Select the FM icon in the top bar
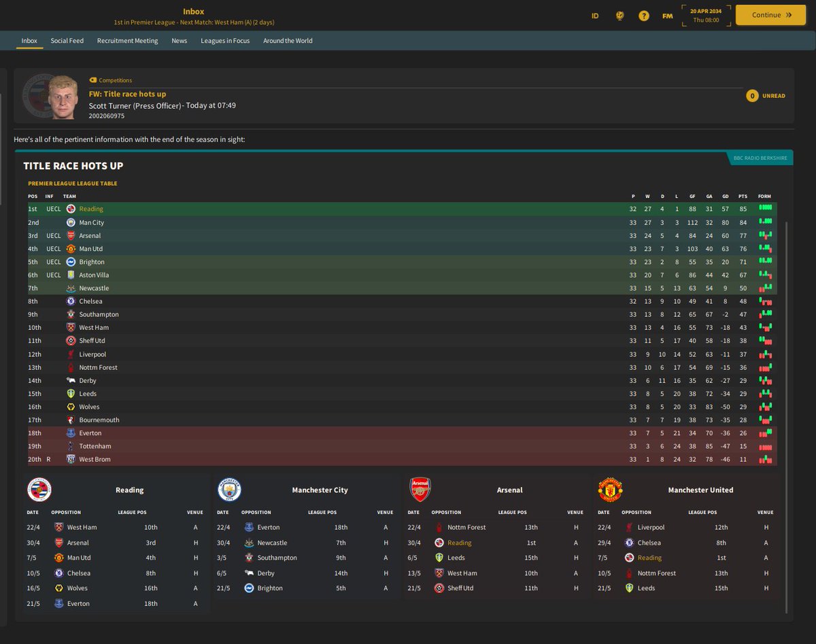The image size is (816, 644). point(667,15)
